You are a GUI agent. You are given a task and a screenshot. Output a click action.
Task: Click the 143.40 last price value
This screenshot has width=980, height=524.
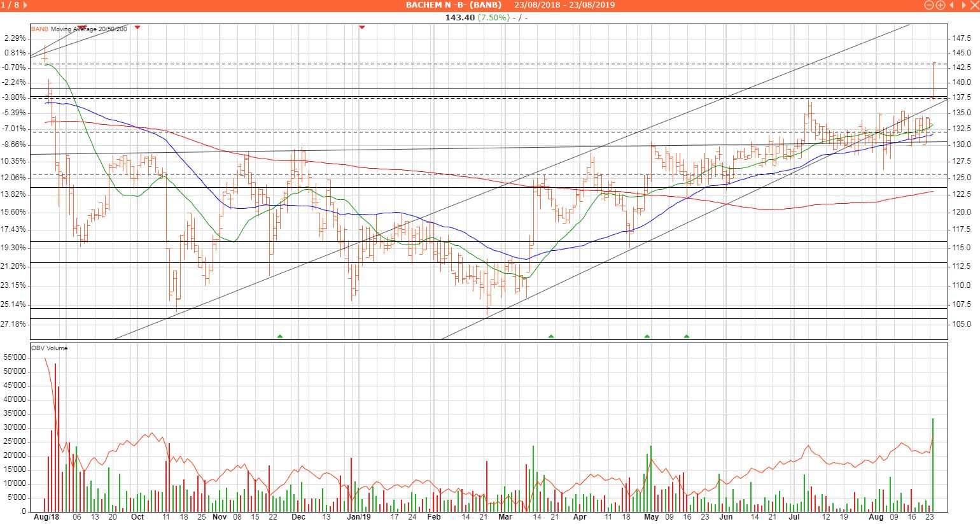click(x=460, y=17)
